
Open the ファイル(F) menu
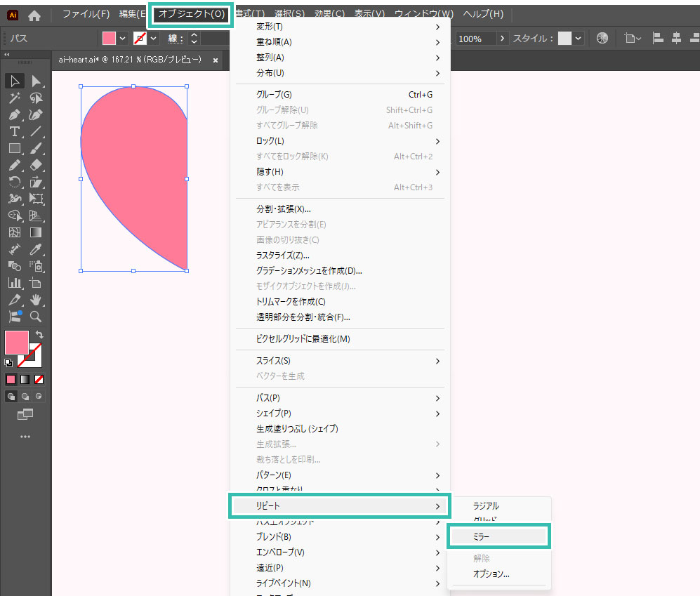point(86,14)
